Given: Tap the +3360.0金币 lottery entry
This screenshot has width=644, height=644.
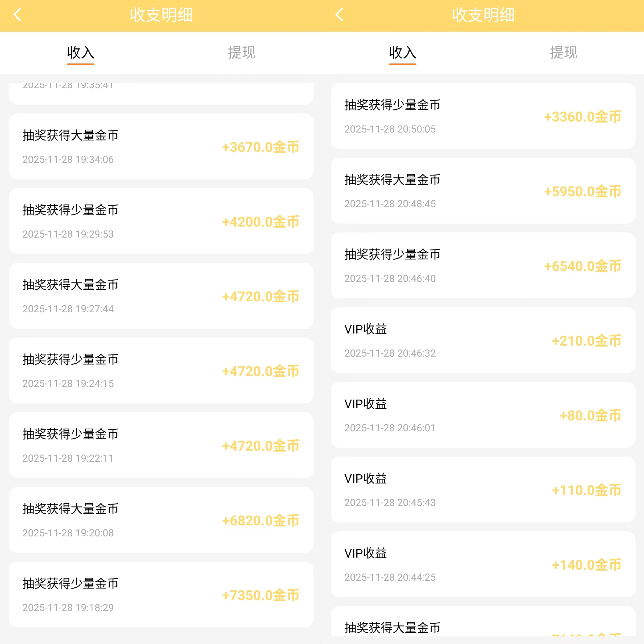Looking at the screenshot, I should (483, 116).
